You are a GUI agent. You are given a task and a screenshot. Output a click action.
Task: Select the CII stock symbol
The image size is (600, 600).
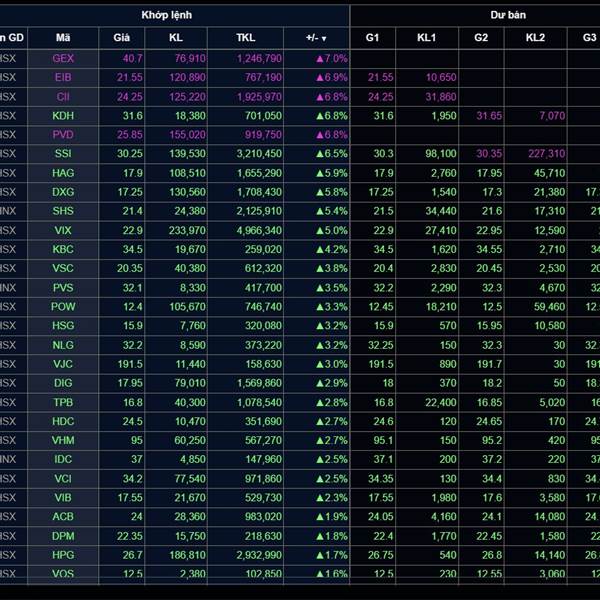[x=63, y=96]
